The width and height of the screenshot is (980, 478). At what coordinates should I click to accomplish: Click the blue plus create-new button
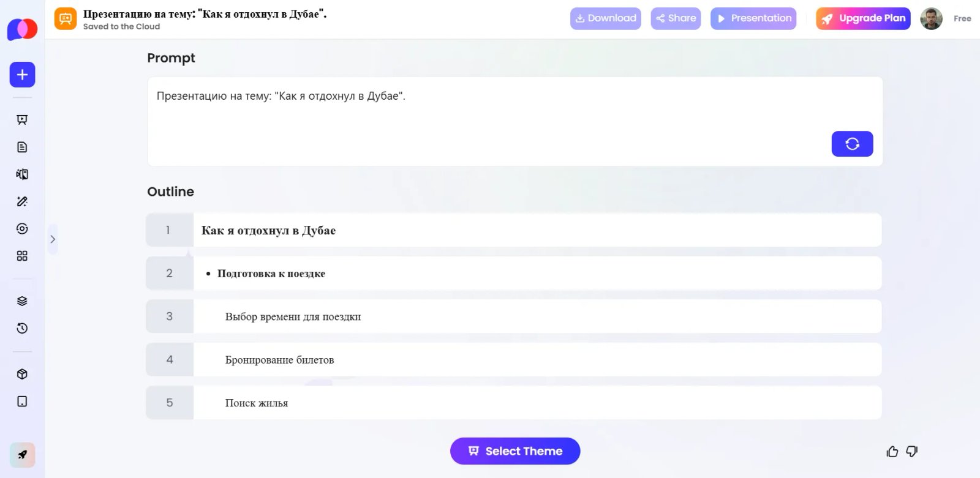22,75
